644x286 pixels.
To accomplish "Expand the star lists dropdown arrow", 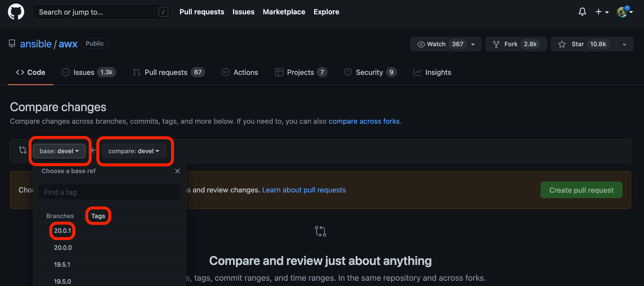I will point(624,44).
